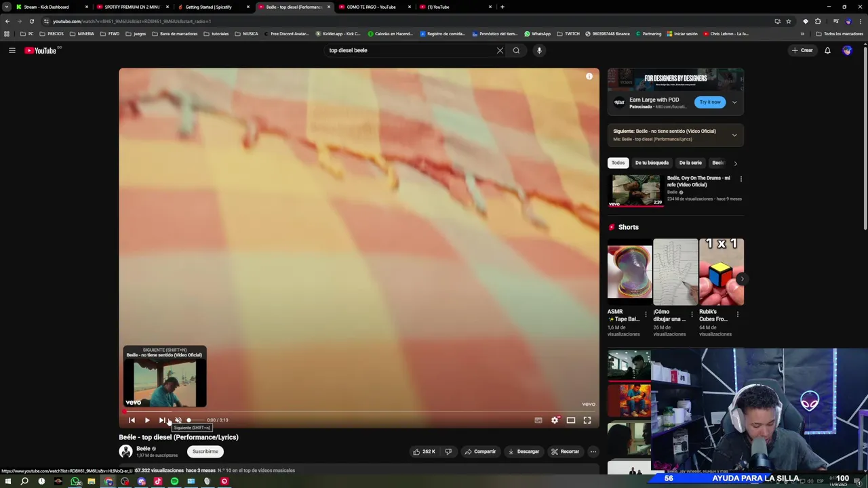Open options for ASMR short

(x=646, y=314)
